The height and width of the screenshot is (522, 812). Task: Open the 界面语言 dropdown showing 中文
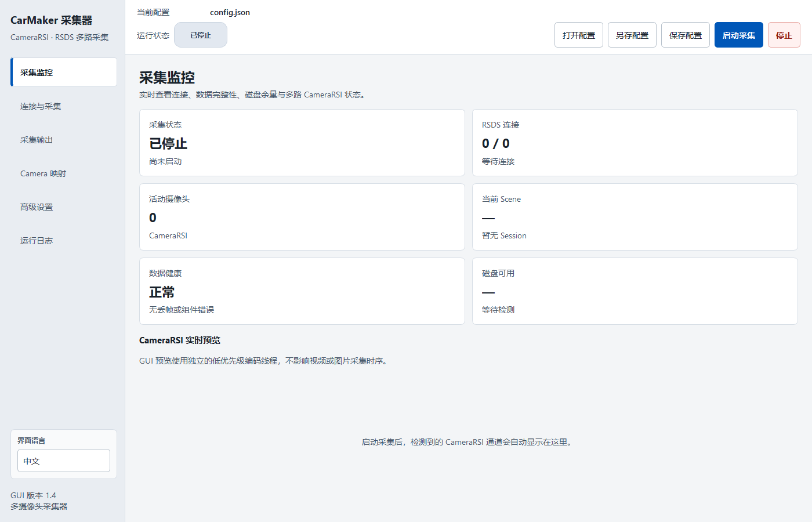(64, 461)
